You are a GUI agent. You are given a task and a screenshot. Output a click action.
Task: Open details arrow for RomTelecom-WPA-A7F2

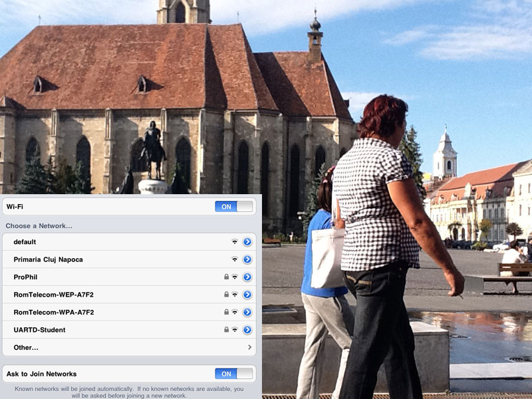point(247,312)
